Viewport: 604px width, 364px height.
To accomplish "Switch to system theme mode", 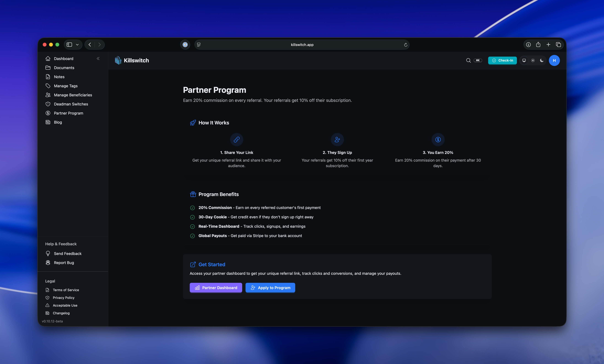I will pos(524,60).
